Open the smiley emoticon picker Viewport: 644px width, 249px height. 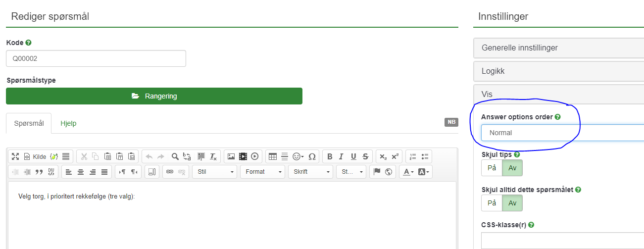(298, 156)
